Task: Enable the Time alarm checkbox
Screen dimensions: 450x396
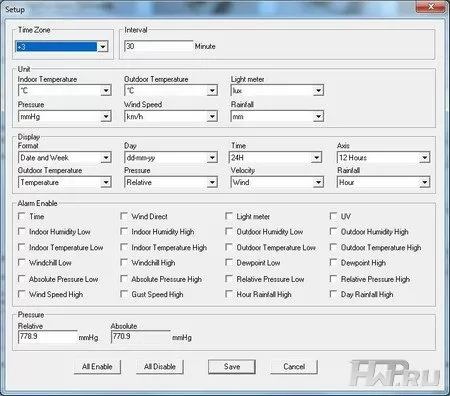Action: [x=22, y=216]
